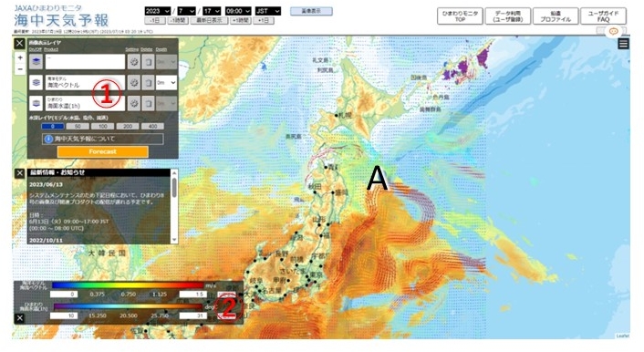
Task: Open depth 0m dropdown for 海流ベクトル
Action: [166, 83]
